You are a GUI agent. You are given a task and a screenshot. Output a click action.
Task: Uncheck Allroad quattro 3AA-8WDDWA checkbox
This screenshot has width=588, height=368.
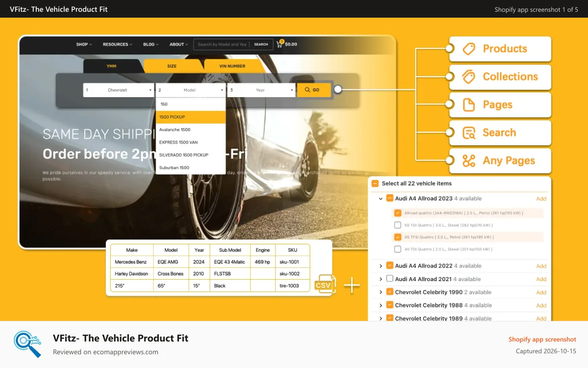pyautogui.click(x=398, y=213)
